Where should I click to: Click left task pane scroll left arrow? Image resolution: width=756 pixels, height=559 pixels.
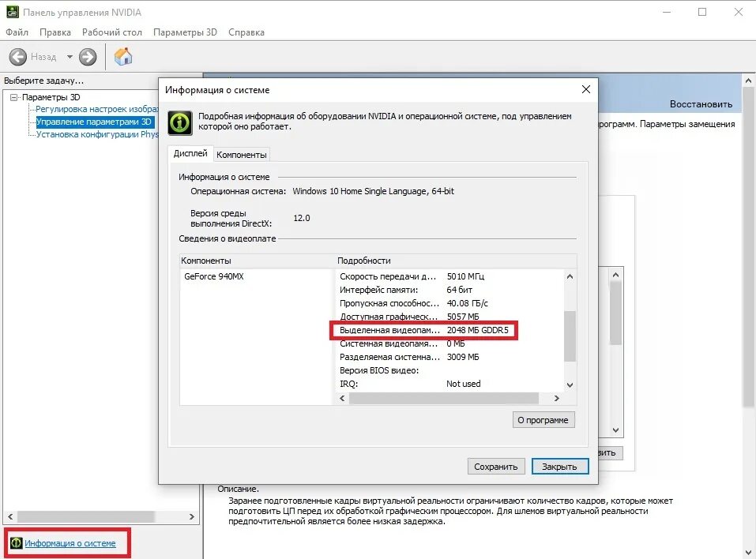pos(10,516)
